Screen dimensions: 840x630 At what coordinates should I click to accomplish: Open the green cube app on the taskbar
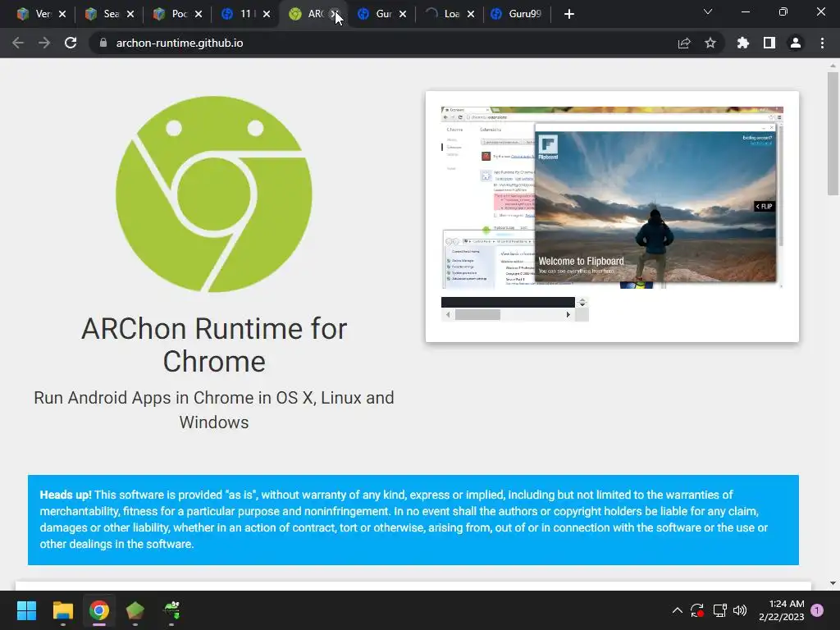click(135, 610)
